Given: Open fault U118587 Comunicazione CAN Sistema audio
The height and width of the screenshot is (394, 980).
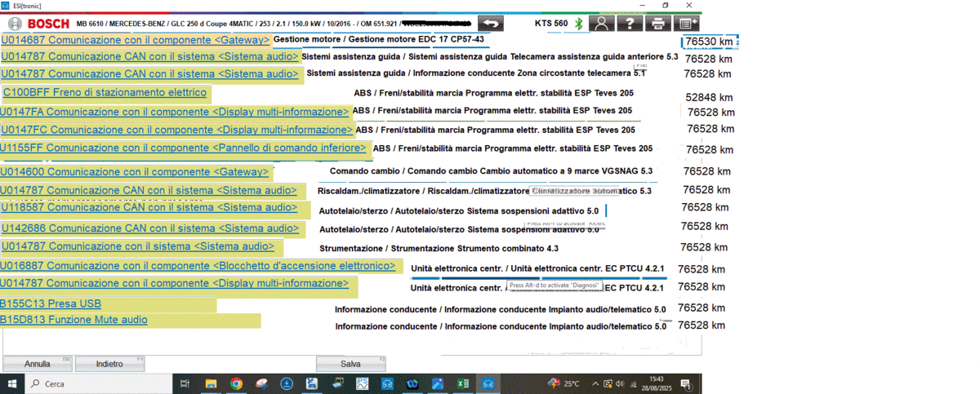Looking at the screenshot, I should pos(149,207).
